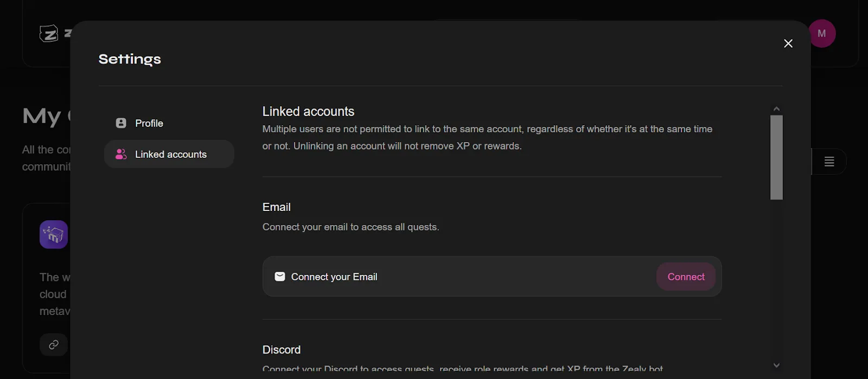Click the 'access all quests' description text
The height and width of the screenshot is (379, 868).
(350, 227)
